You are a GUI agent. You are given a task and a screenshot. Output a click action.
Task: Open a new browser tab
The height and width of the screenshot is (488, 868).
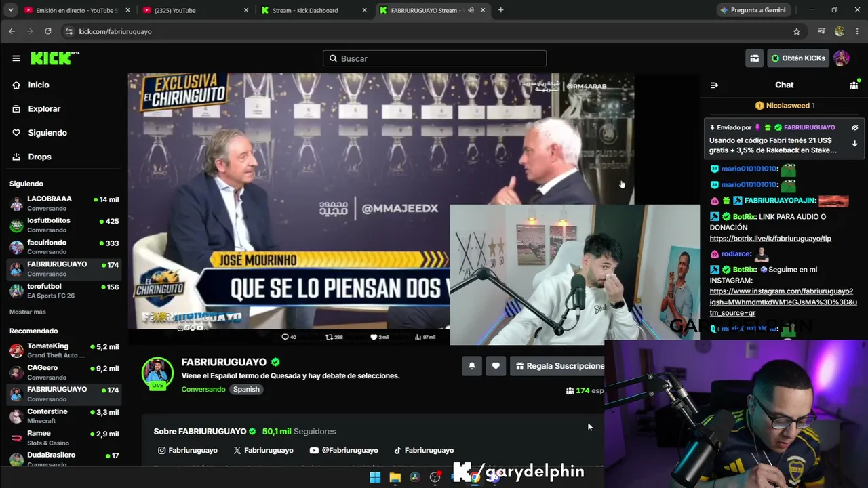coord(500,10)
